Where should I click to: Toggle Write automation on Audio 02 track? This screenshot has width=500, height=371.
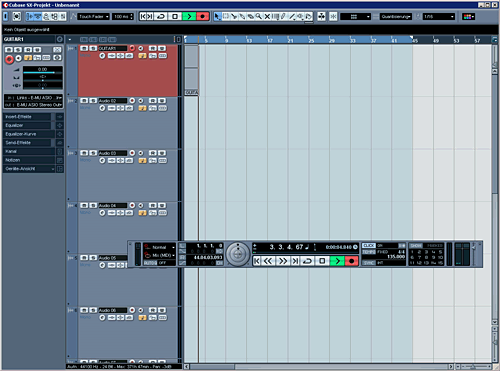(x=162, y=100)
